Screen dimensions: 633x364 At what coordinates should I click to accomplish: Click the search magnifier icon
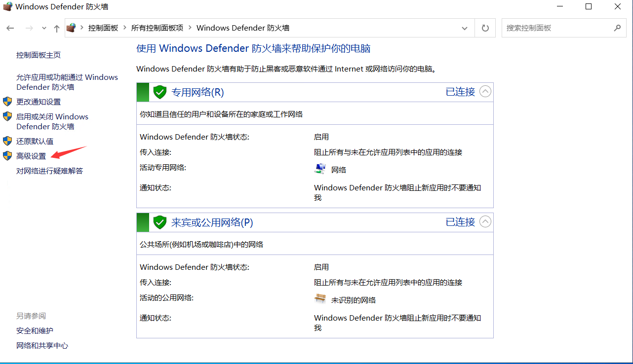[x=617, y=28]
